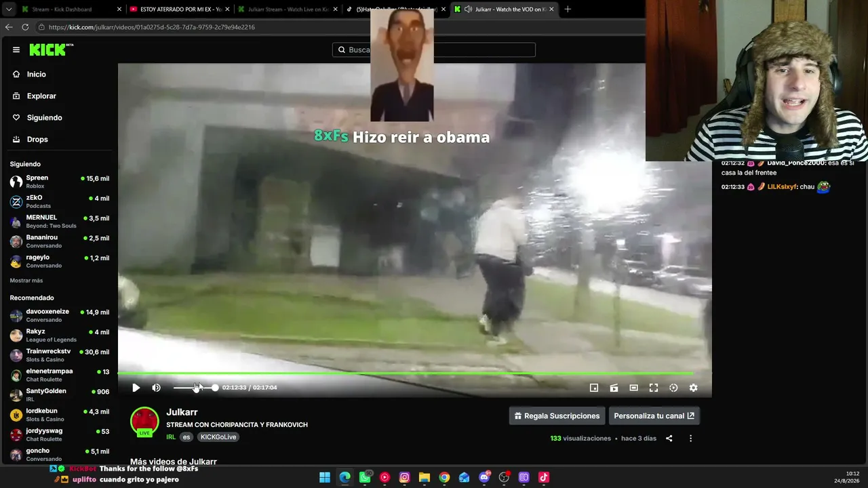
Task: Open the Windows Start menu
Action: 325,477
